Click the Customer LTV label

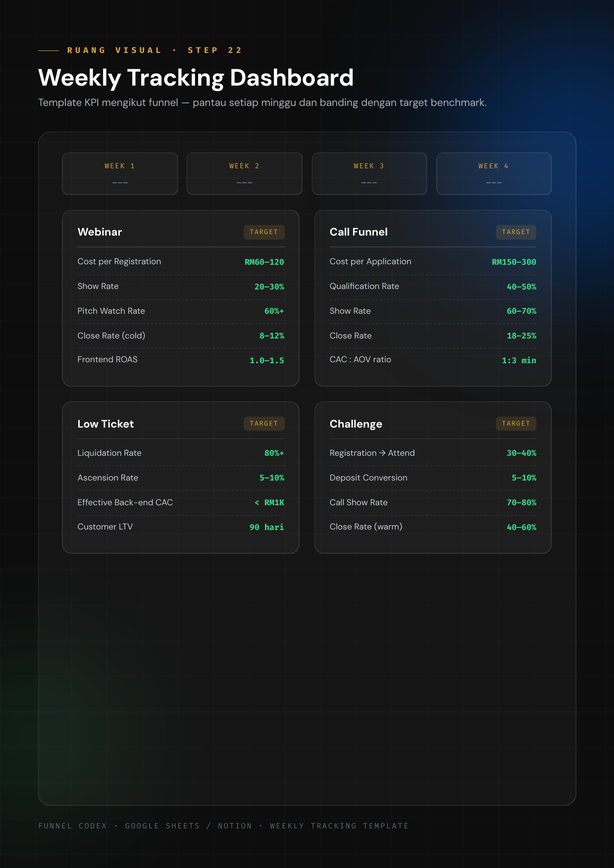105,527
